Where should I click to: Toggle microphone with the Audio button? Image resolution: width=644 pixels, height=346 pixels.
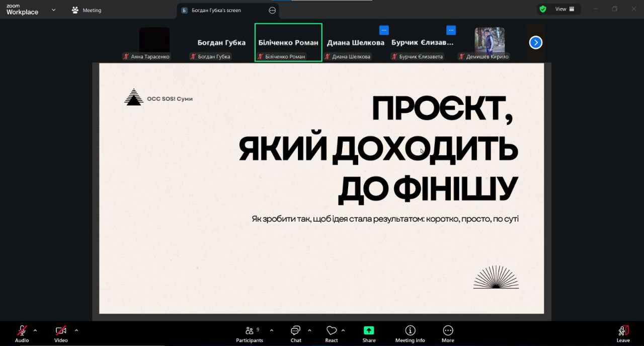[22, 330]
